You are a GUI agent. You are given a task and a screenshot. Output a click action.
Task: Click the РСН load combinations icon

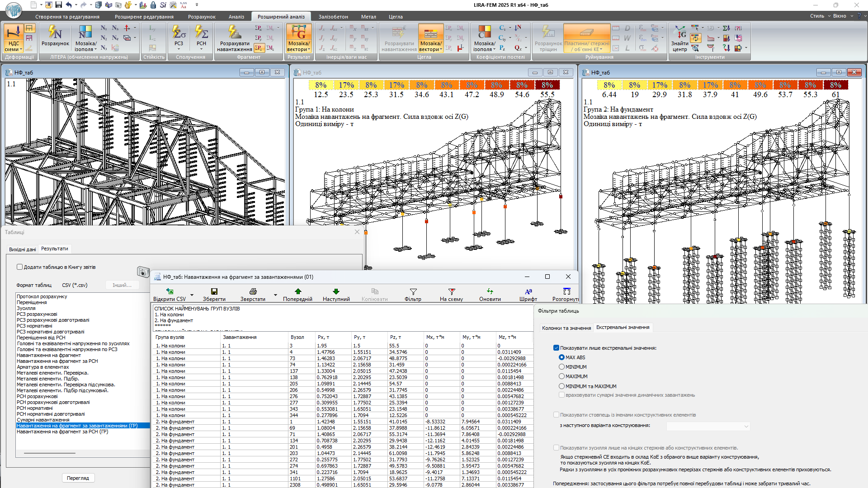pyautogui.click(x=201, y=37)
